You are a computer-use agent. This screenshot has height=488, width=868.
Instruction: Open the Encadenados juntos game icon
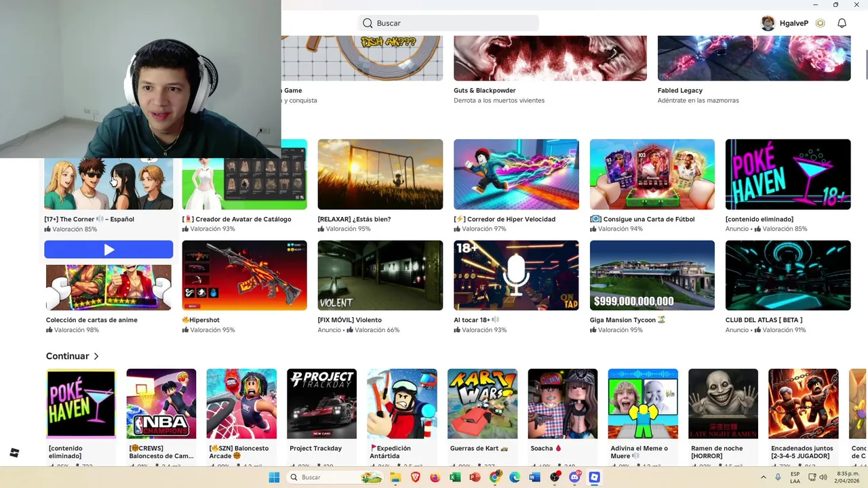click(804, 404)
